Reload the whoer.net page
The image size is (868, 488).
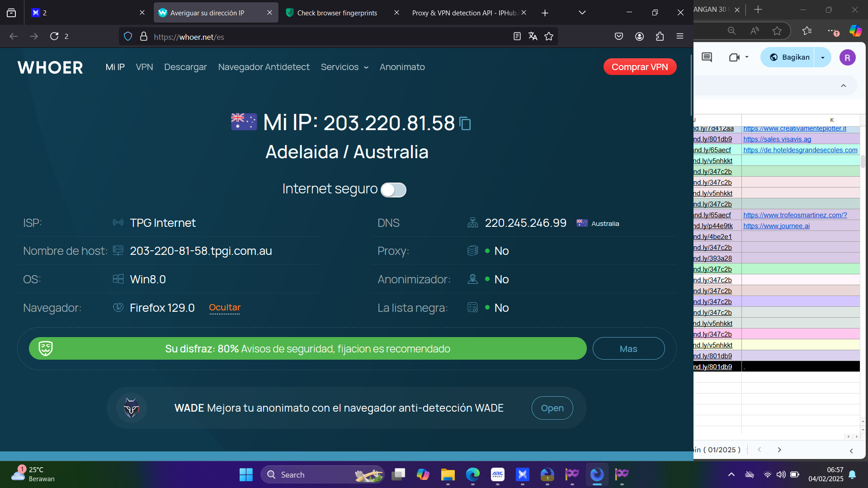point(54,36)
